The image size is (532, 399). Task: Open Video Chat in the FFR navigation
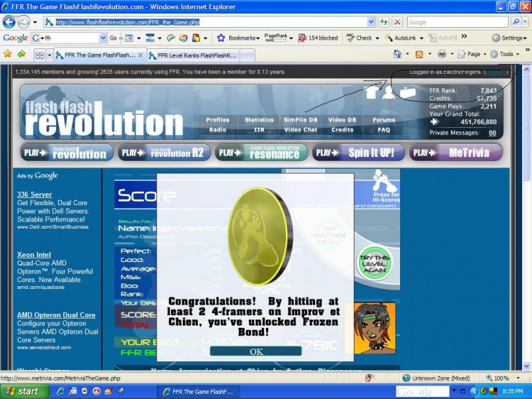(x=301, y=130)
